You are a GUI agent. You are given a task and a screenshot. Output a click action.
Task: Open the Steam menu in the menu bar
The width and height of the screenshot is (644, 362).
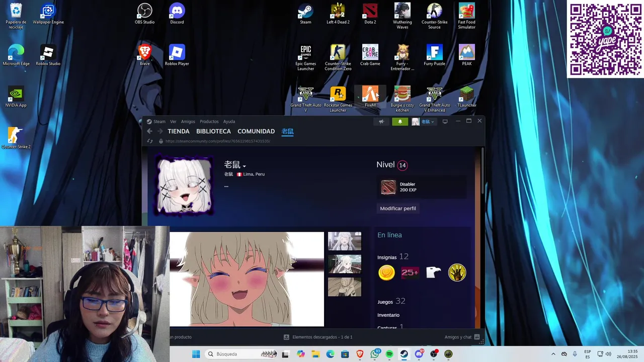coord(159,122)
